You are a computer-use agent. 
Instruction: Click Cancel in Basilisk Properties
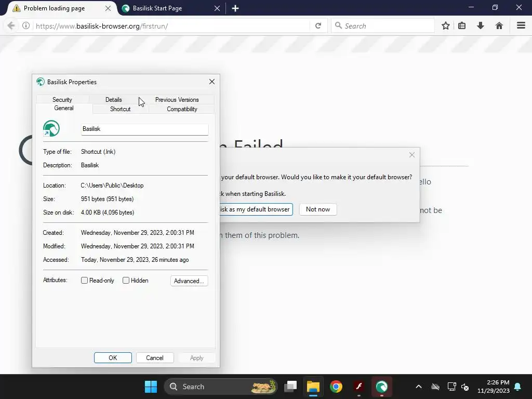click(x=155, y=357)
